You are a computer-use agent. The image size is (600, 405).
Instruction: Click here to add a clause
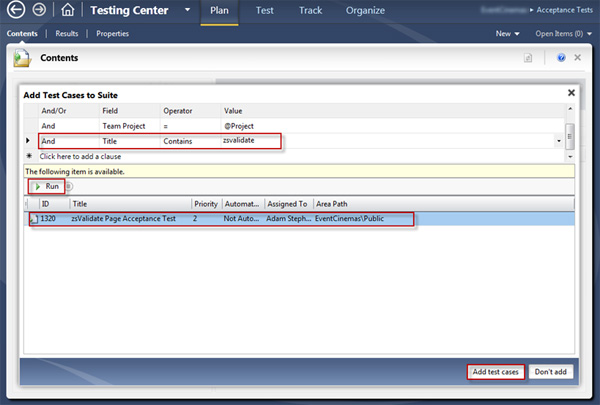tap(80, 158)
